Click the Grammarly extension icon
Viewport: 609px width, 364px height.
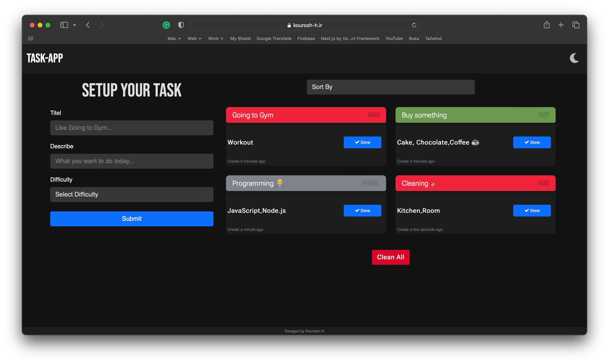tap(166, 25)
